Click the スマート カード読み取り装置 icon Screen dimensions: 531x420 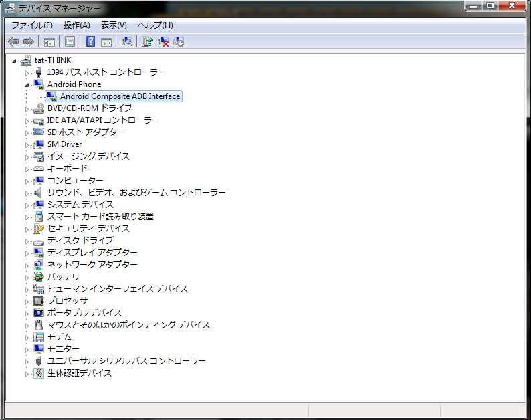click(x=39, y=217)
